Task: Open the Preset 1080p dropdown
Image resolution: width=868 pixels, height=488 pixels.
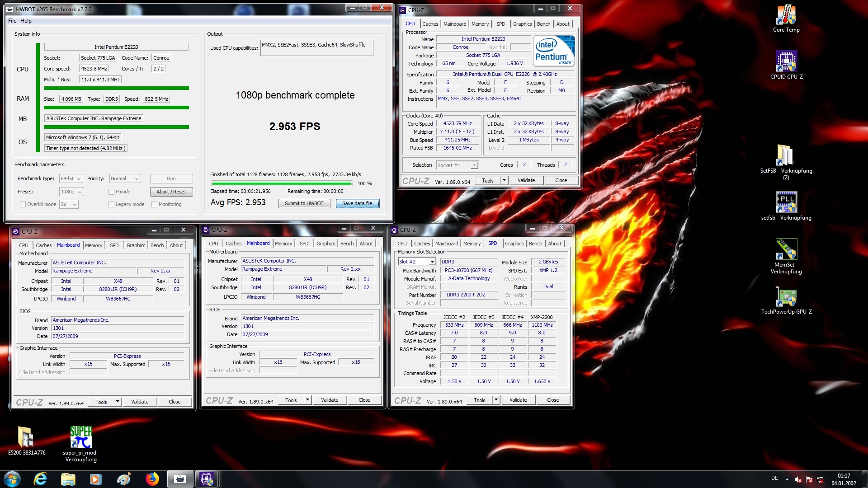Action: click(x=71, y=192)
